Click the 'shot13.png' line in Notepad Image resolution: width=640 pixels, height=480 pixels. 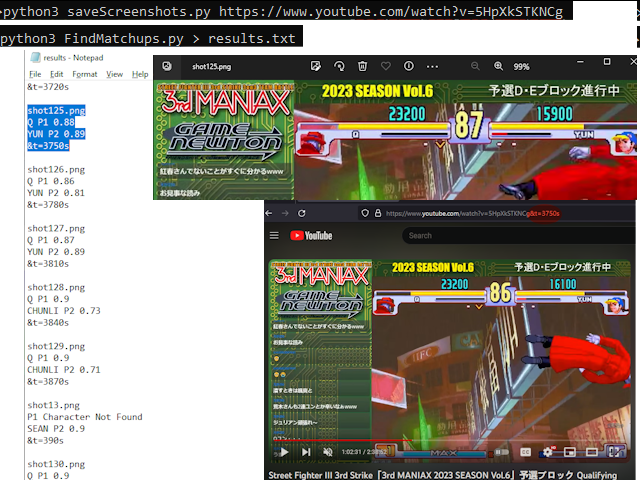click(x=53, y=405)
